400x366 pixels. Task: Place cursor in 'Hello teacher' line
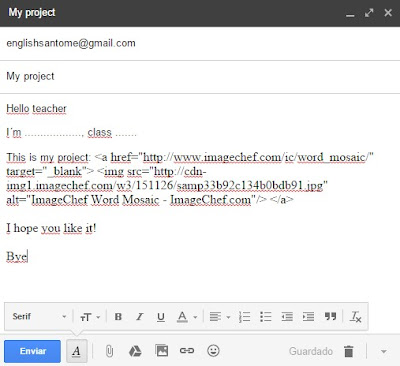click(x=36, y=109)
